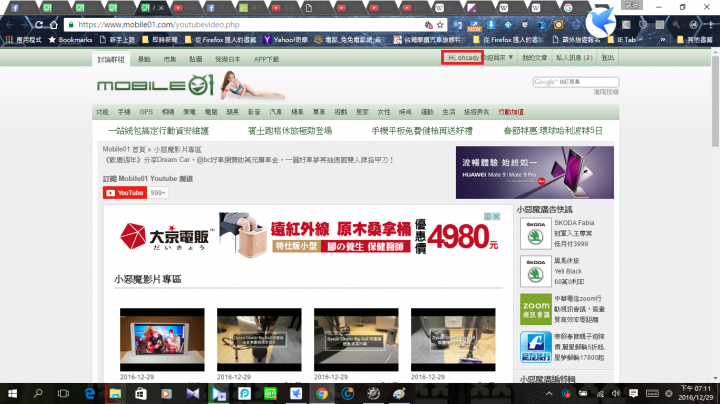Click the Google custom search field
This screenshot has width=720, height=404.
tap(576, 82)
